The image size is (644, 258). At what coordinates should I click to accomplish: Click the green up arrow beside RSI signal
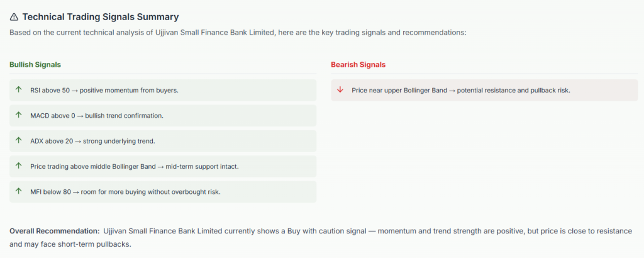19,90
